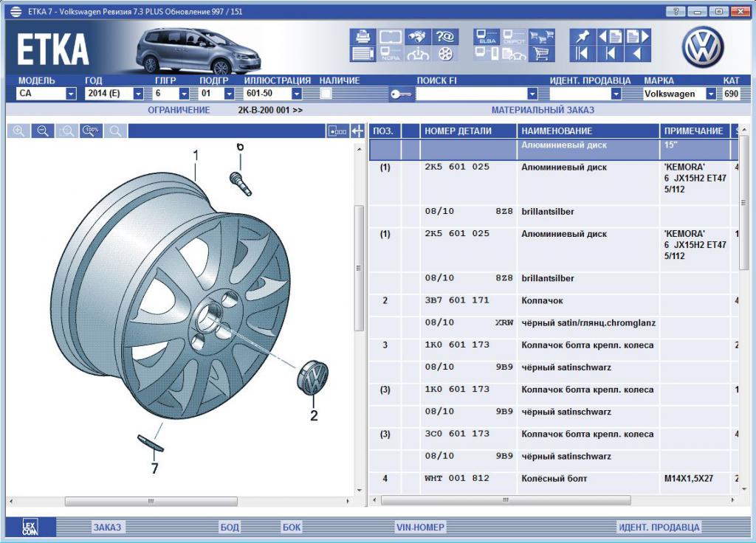
Task: Reset illustration zoom to 100%
Action: tap(91, 131)
